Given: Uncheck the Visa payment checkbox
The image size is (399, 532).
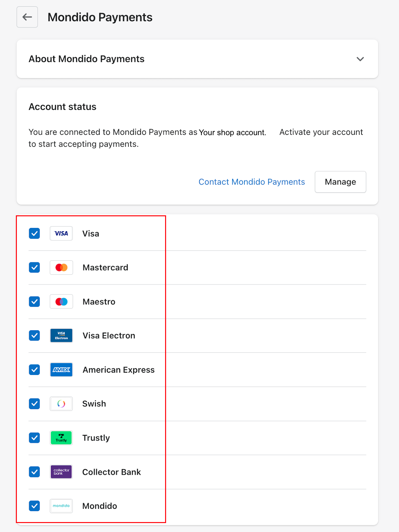Looking at the screenshot, I should pyautogui.click(x=34, y=234).
